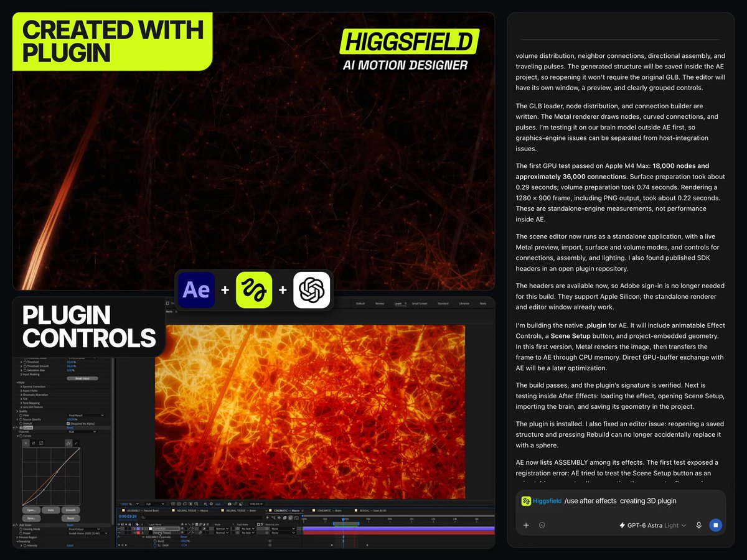Open the Preset Kodak Vision dropdown

click(x=88, y=533)
